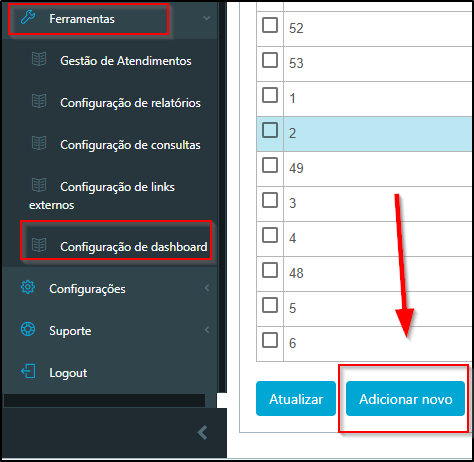Expand the Configurações submenu arrow

tap(207, 288)
